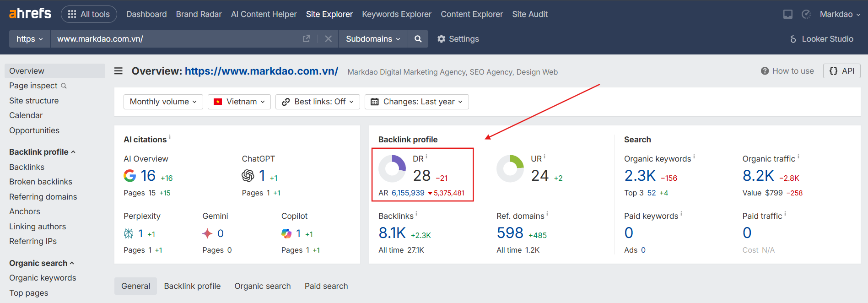Clear the URL field with X icon
868x303 pixels.
pyautogui.click(x=328, y=39)
